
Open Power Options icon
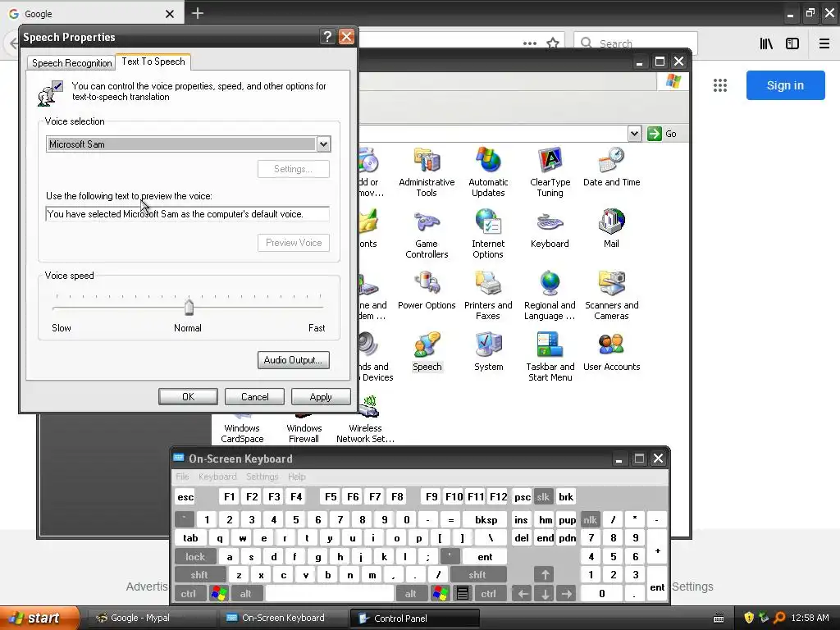click(427, 290)
